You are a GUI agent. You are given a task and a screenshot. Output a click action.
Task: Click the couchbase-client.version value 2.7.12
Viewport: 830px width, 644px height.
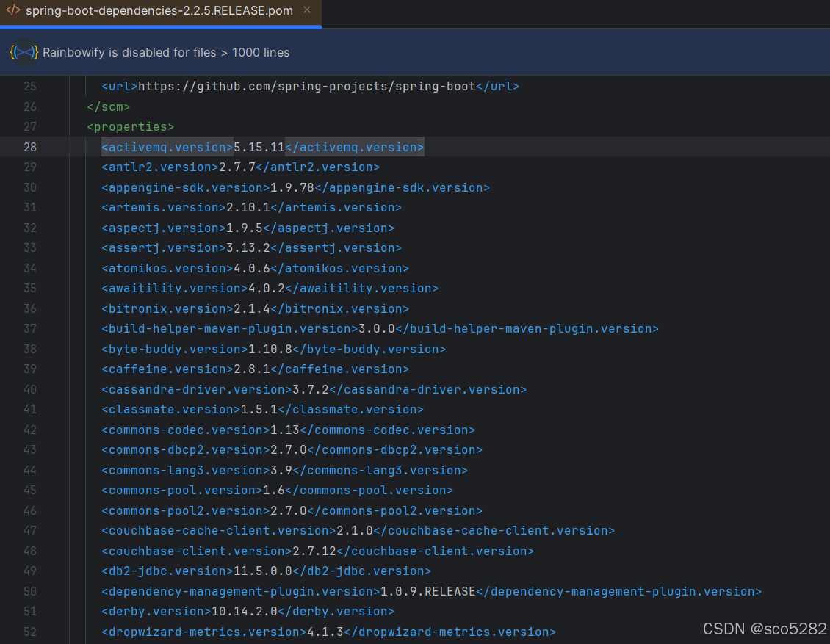[x=314, y=551]
